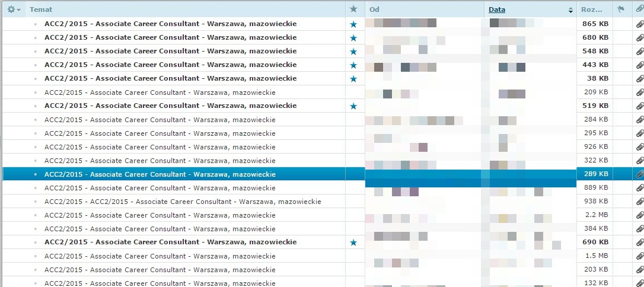Click the paperclip on the 384 KB row
644x287 pixels.
(639, 229)
